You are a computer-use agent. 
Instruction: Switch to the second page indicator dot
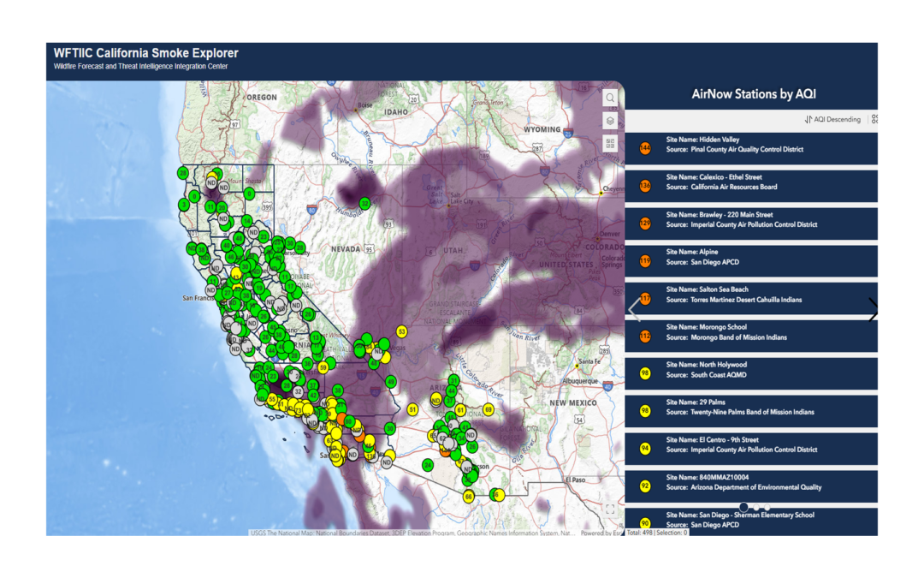click(756, 508)
